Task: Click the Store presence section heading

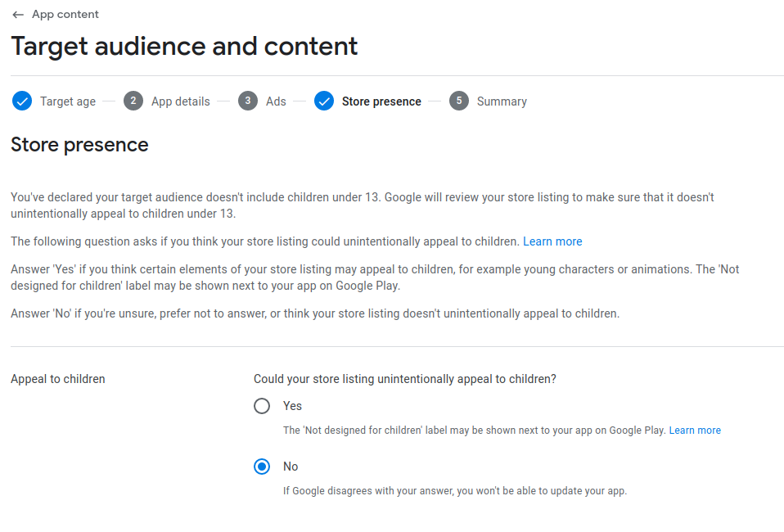Action: tap(79, 145)
